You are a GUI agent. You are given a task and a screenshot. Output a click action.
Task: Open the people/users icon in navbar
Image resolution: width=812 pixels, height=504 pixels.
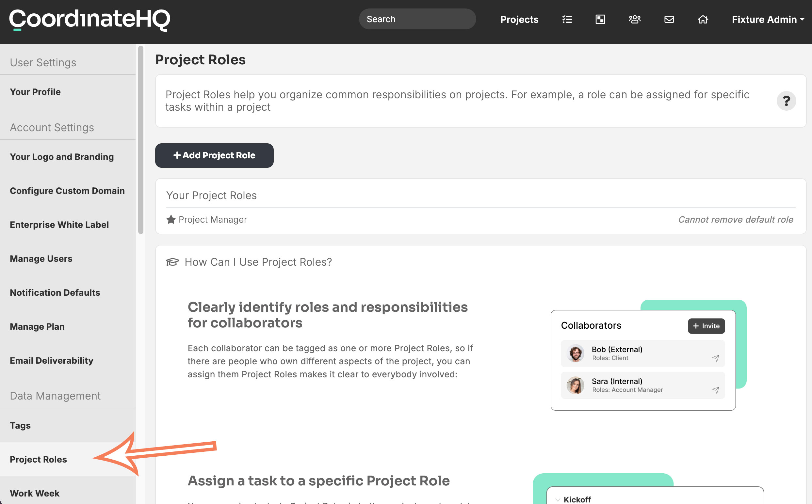pyautogui.click(x=635, y=19)
